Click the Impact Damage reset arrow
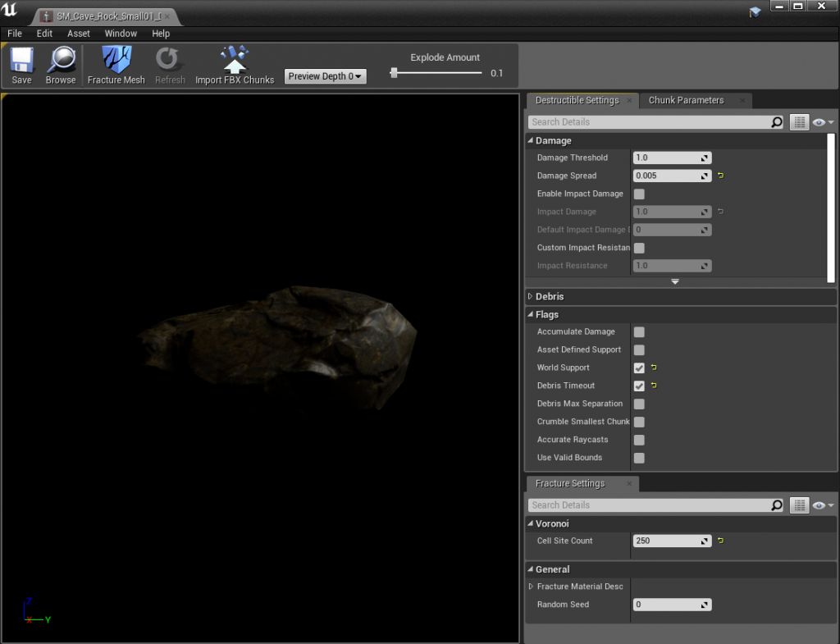Screen dimensions: 840x644 tap(720, 212)
